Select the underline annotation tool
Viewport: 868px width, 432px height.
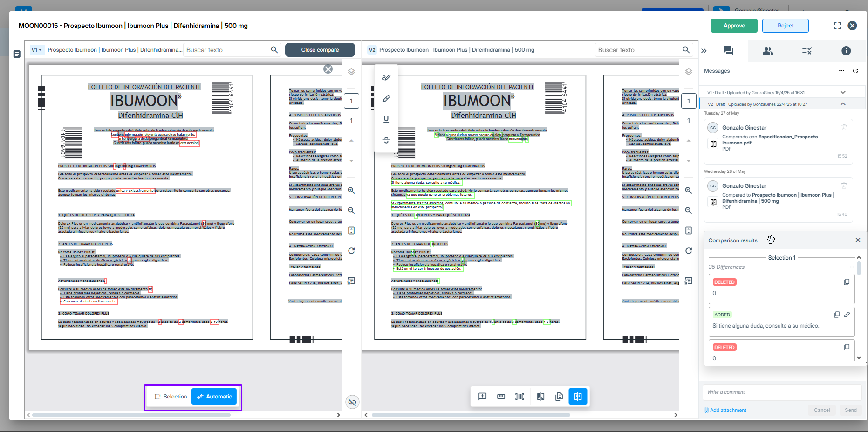386,119
